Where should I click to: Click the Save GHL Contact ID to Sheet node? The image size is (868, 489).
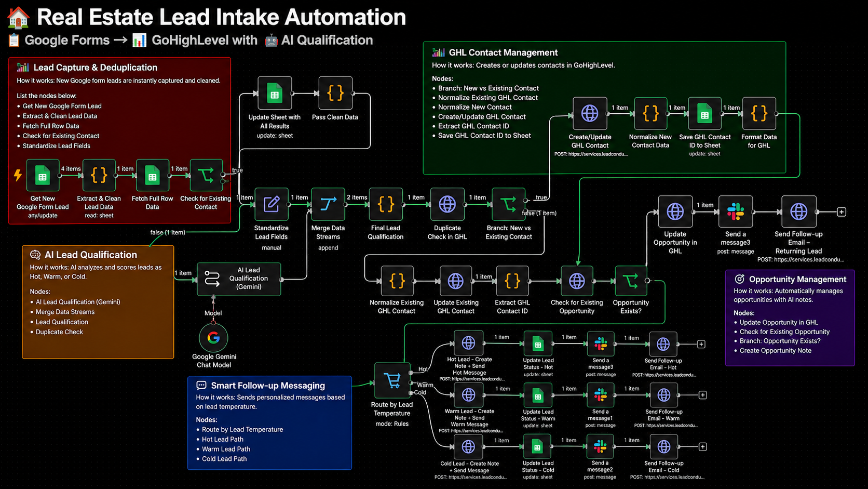tap(704, 113)
